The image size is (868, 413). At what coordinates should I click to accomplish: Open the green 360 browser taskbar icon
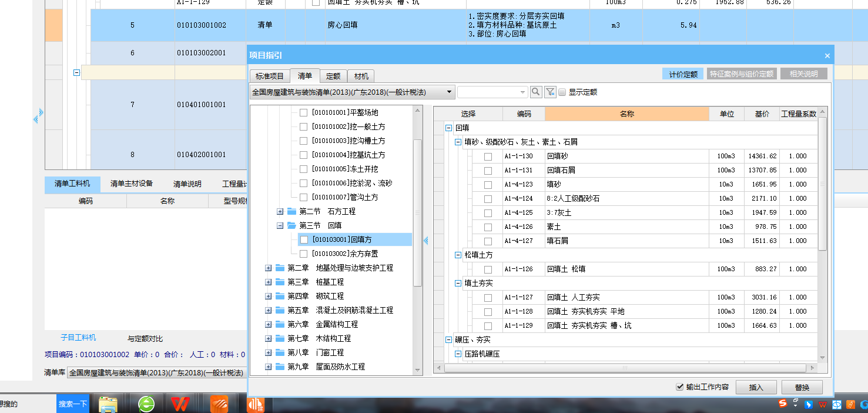pos(146,404)
